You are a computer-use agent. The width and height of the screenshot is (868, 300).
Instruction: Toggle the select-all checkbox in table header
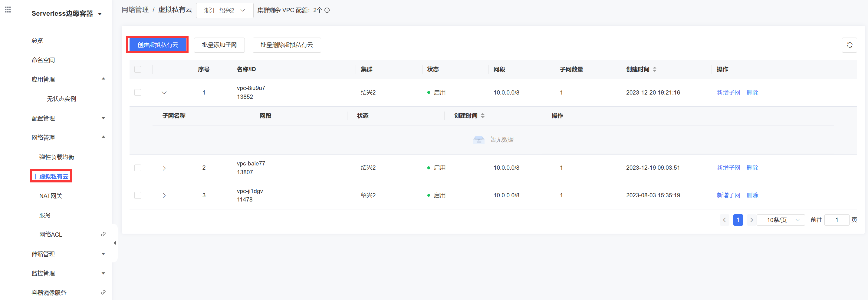pos(137,69)
